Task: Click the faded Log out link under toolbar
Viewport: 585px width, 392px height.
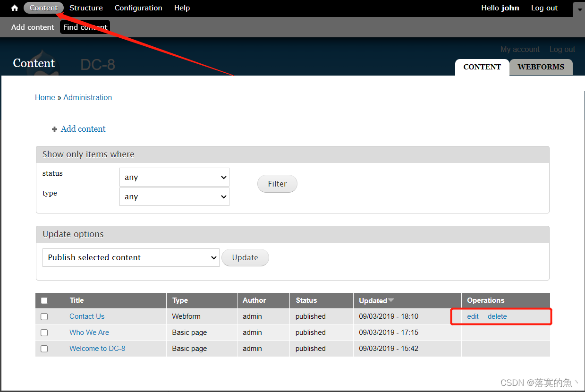Action: click(562, 50)
